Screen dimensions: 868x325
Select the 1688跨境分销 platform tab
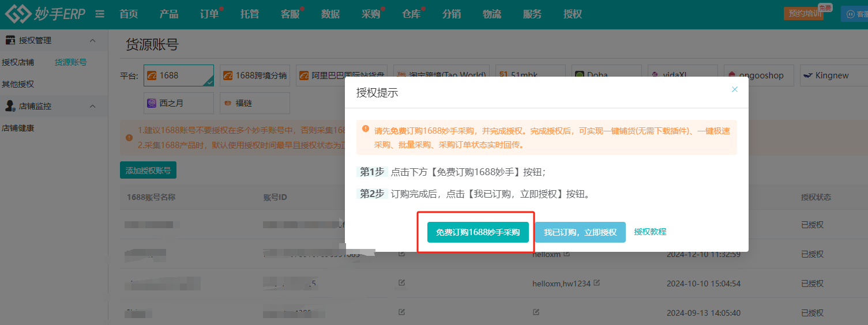[255, 75]
